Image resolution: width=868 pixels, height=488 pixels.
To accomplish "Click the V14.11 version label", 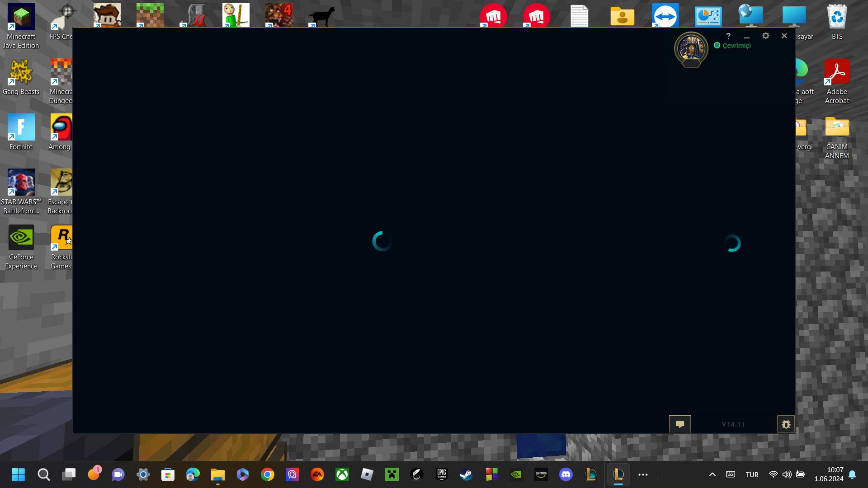I will click(x=733, y=424).
